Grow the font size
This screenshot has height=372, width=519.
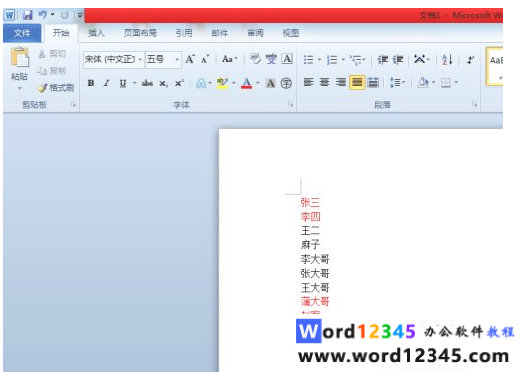tap(190, 59)
